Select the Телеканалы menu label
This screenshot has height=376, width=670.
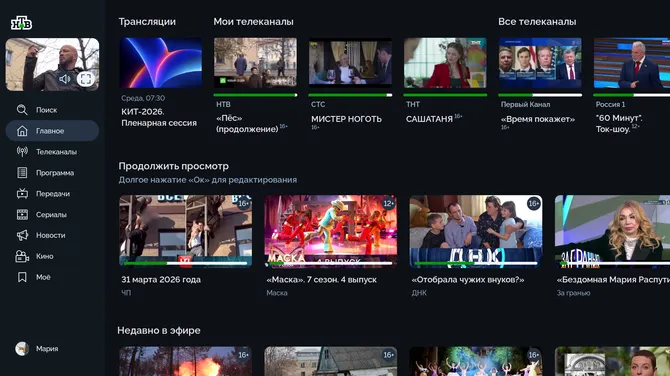click(56, 152)
